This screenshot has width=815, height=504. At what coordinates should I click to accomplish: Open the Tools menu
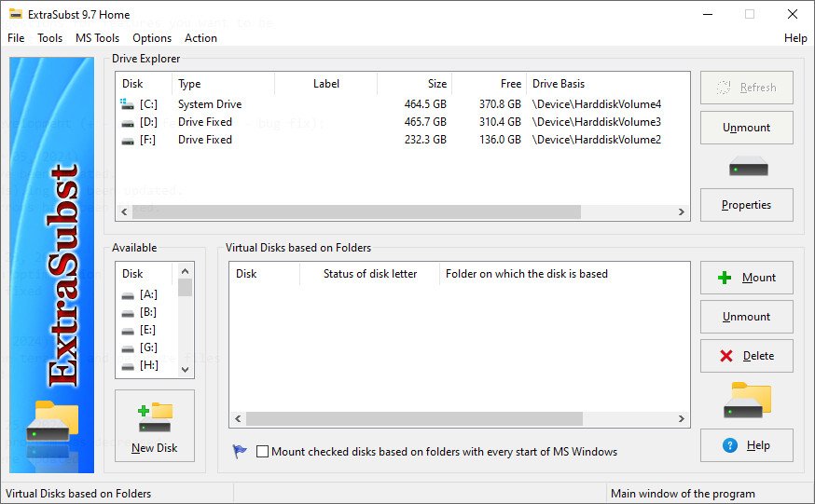(x=50, y=38)
